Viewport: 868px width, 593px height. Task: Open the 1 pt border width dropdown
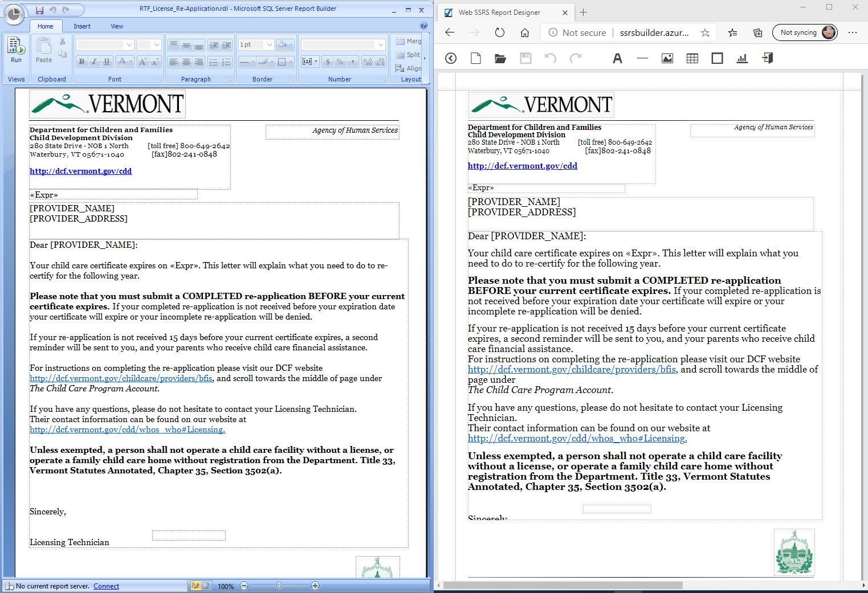point(269,45)
